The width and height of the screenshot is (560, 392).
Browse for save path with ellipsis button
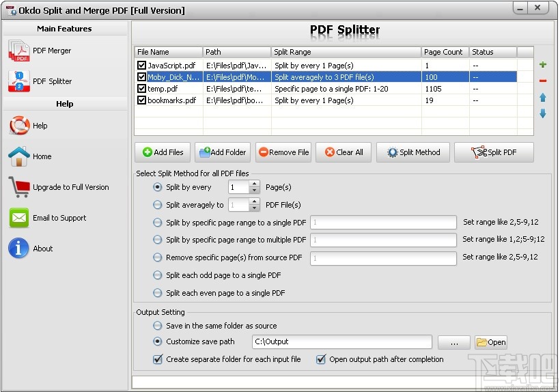pos(454,342)
